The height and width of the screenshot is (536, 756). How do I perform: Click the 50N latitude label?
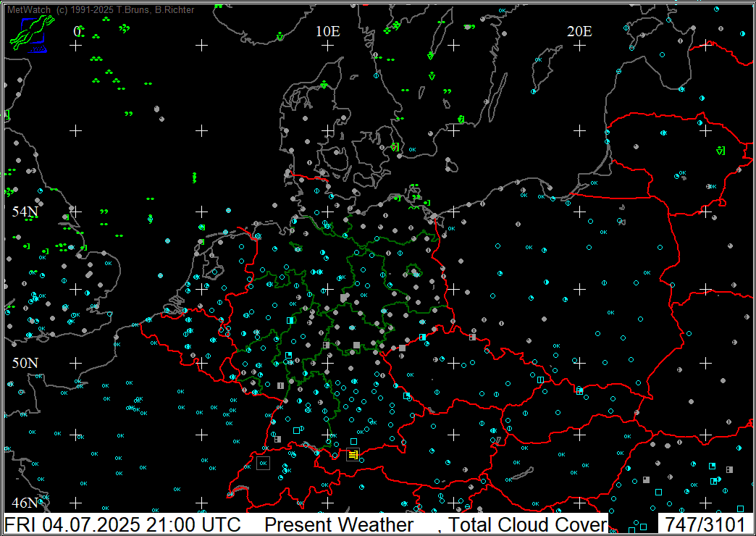click(25, 363)
